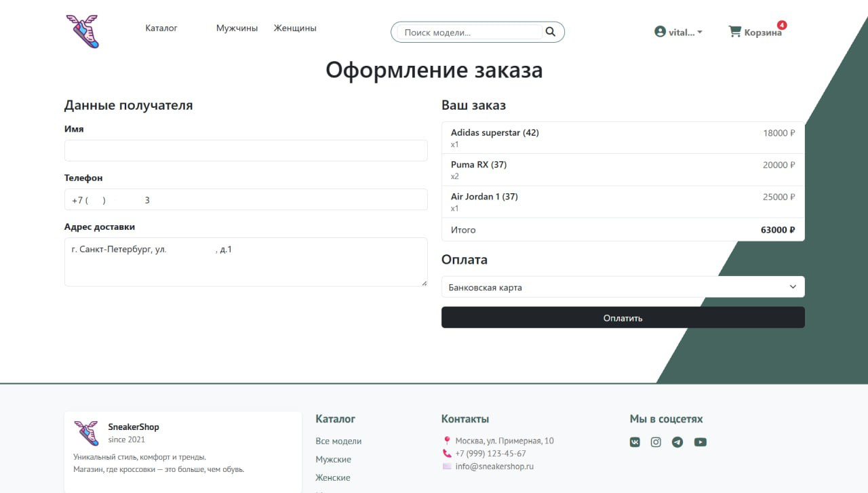The height and width of the screenshot is (493, 868).
Task: Click the user account avatar icon
Action: pyautogui.click(x=660, y=32)
